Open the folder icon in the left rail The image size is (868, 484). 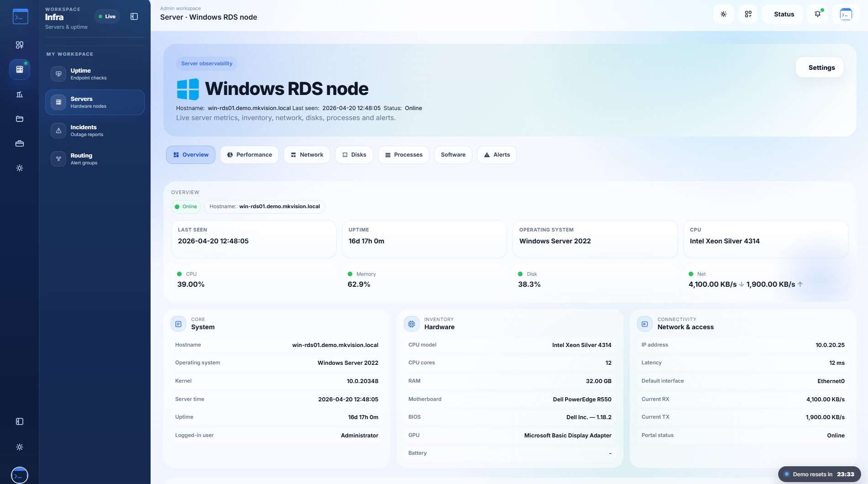20,119
